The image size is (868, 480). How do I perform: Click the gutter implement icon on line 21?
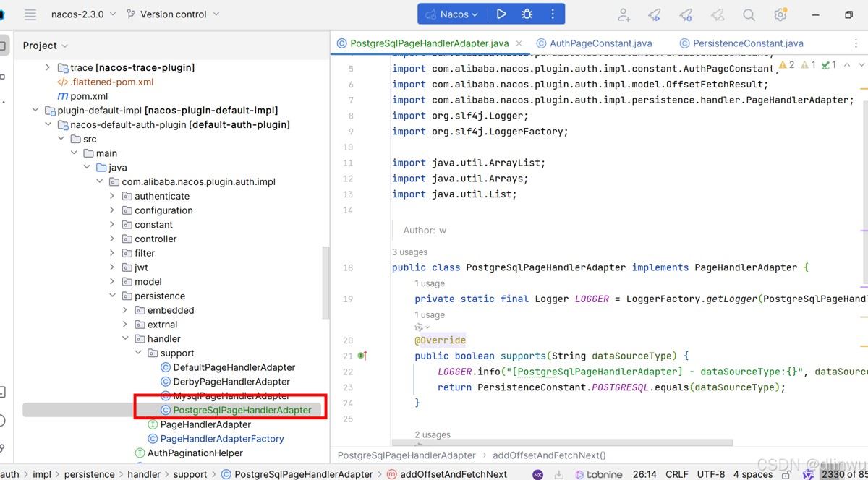coord(362,356)
